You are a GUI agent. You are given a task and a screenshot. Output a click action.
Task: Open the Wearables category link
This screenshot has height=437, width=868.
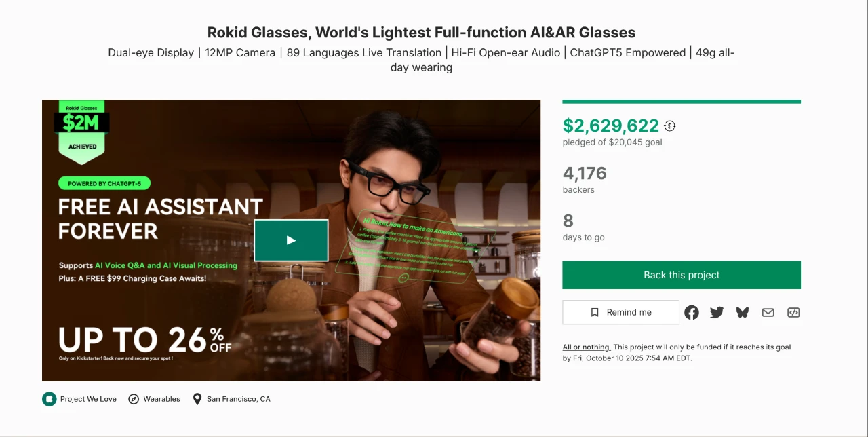161,399
